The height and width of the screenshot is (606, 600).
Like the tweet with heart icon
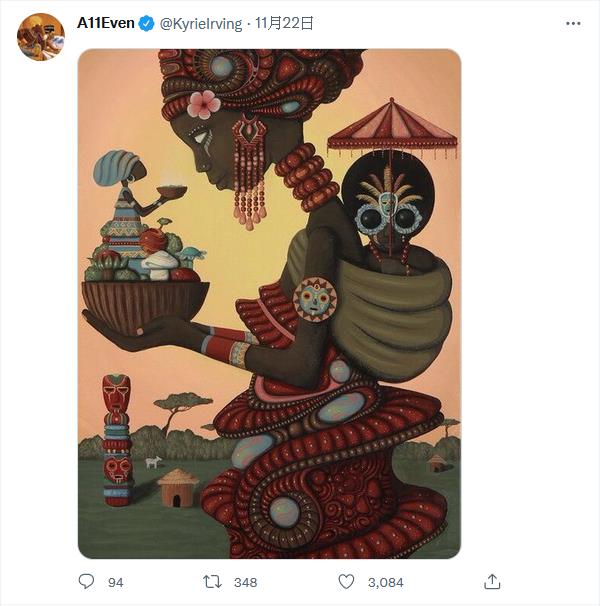[x=346, y=581]
